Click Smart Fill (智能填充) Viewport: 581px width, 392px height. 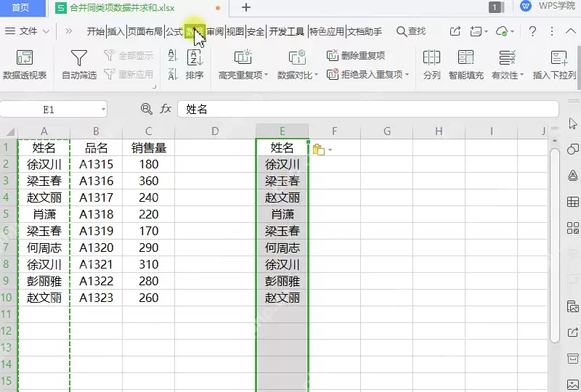[x=466, y=65]
